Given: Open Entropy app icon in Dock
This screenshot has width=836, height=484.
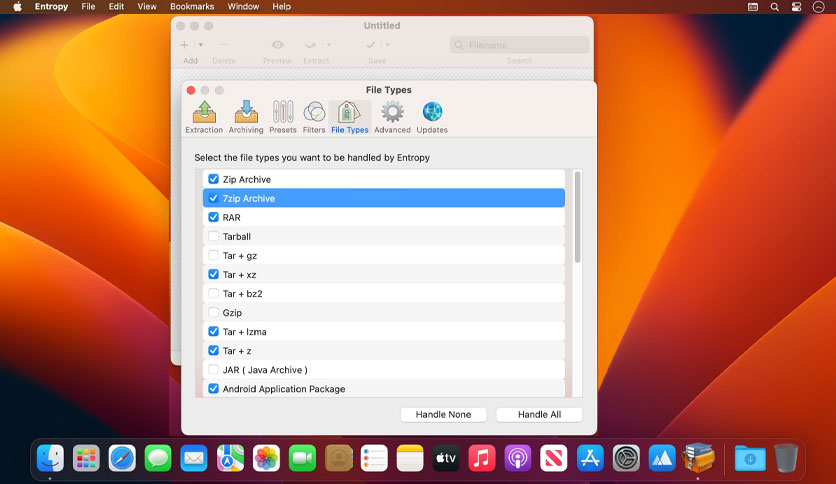Looking at the screenshot, I should coord(698,458).
